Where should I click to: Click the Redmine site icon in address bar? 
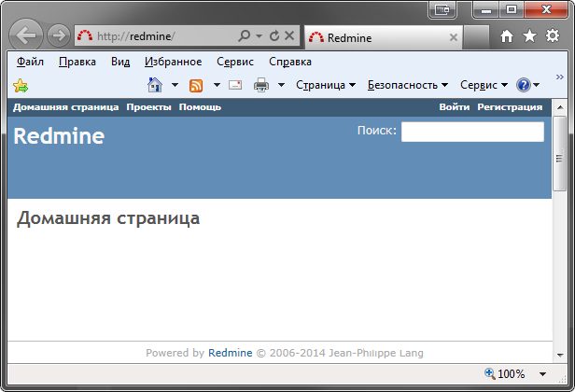pyautogui.click(x=85, y=35)
